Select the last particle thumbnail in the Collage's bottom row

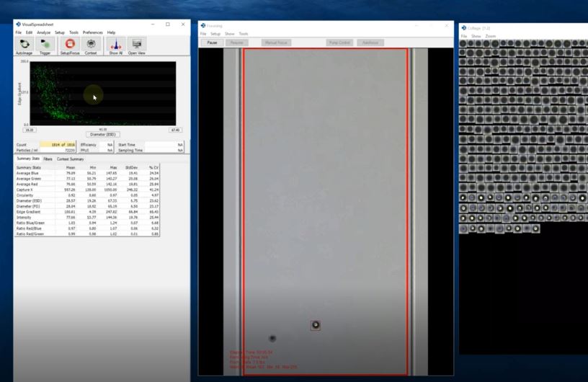pos(535,228)
